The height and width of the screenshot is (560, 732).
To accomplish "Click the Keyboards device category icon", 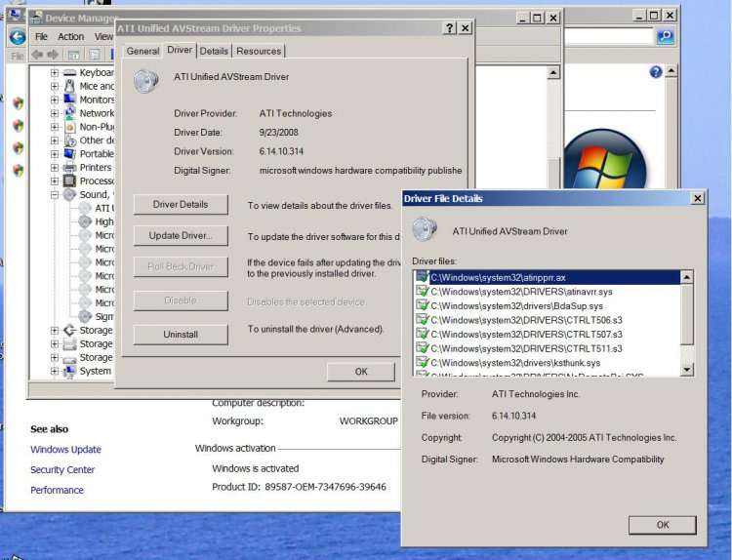I will pos(69,73).
